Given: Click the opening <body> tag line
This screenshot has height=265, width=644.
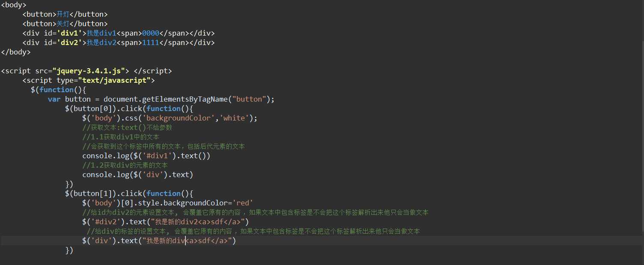Looking at the screenshot, I should [14, 5].
